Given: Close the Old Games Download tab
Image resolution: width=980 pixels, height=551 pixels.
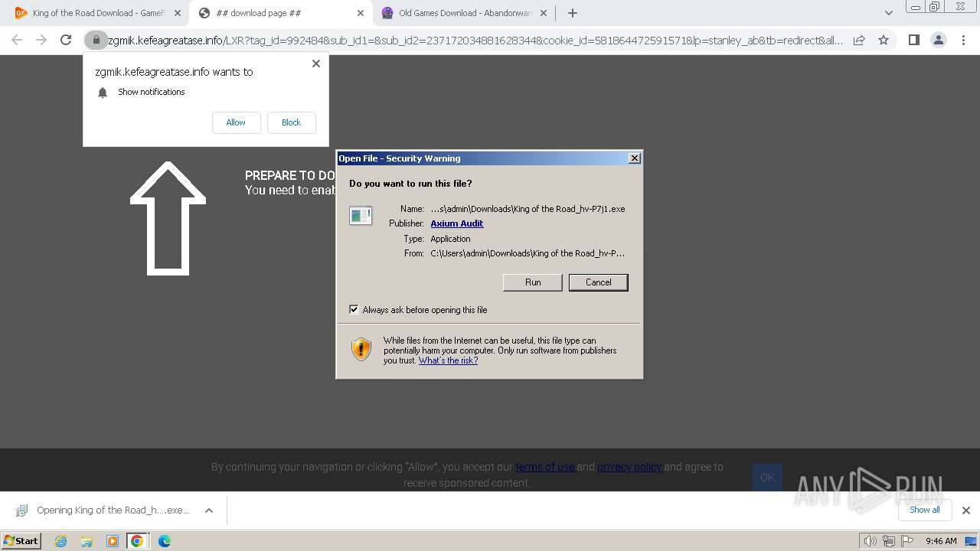Looking at the screenshot, I should (544, 13).
